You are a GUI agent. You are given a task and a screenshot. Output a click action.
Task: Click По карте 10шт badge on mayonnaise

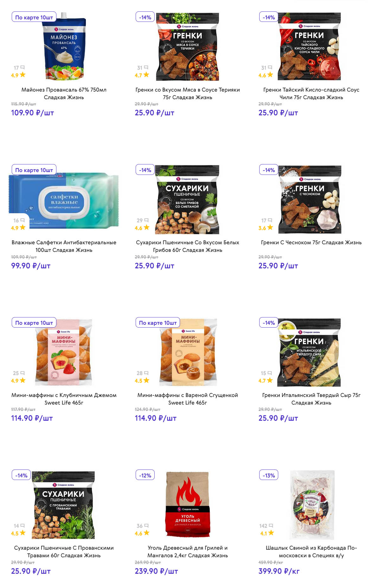(34, 17)
